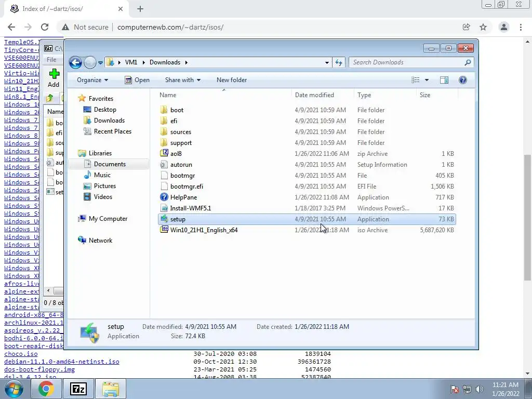Sort by the Date modified column
The height and width of the screenshot is (399, 532).
pos(322,95)
